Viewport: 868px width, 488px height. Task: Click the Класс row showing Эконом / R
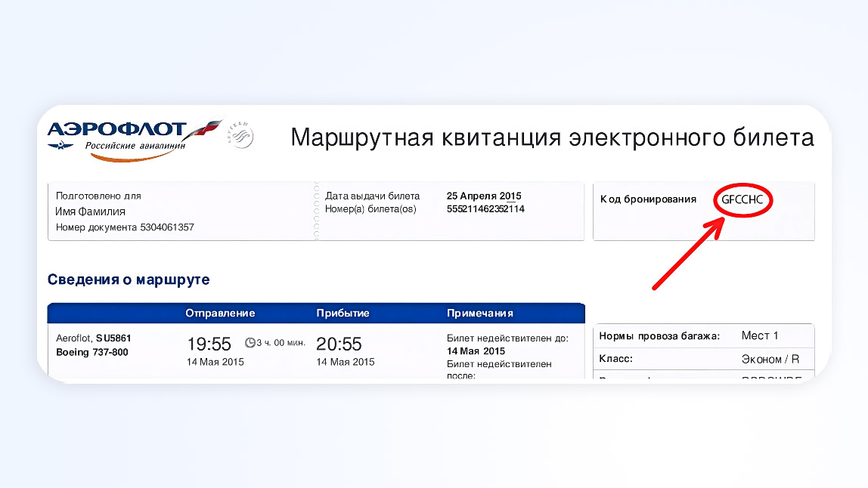703,360
